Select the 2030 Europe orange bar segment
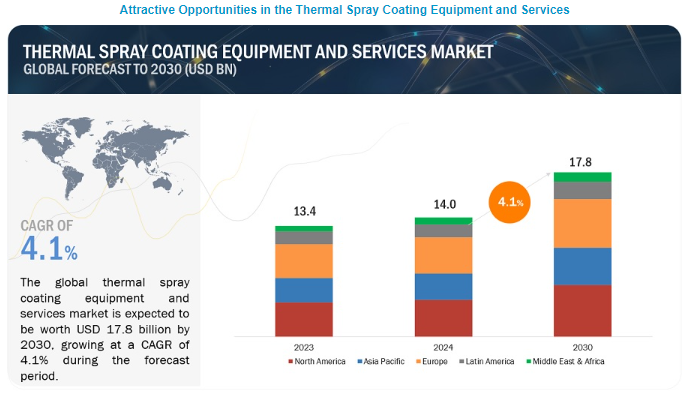686x394 pixels. [x=583, y=223]
